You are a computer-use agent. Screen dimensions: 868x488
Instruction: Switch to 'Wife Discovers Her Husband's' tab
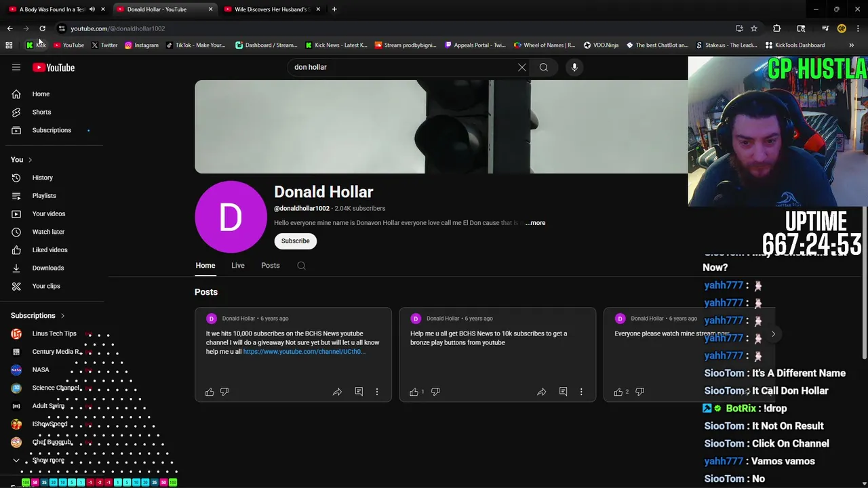(271, 9)
